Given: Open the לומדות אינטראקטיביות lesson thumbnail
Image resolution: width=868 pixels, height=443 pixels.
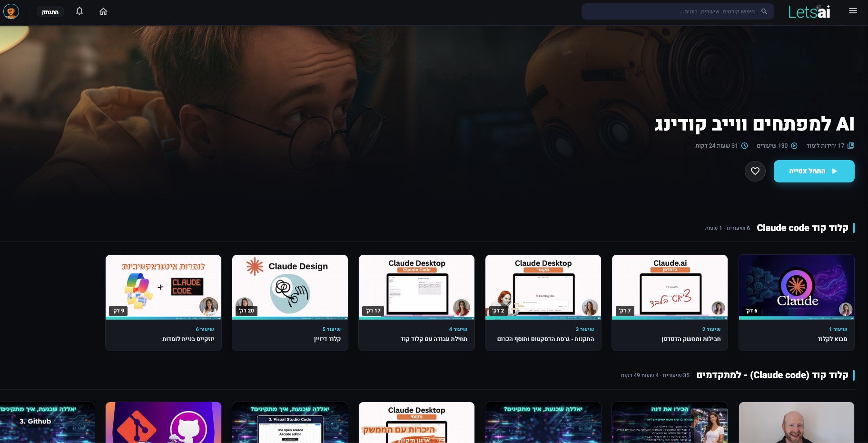Looking at the screenshot, I should coord(164,287).
